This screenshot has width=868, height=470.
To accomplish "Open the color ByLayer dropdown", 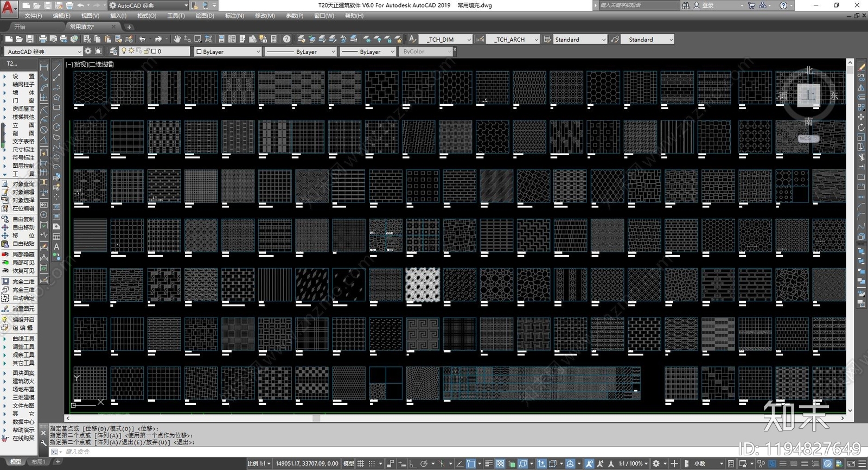I will (228, 52).
